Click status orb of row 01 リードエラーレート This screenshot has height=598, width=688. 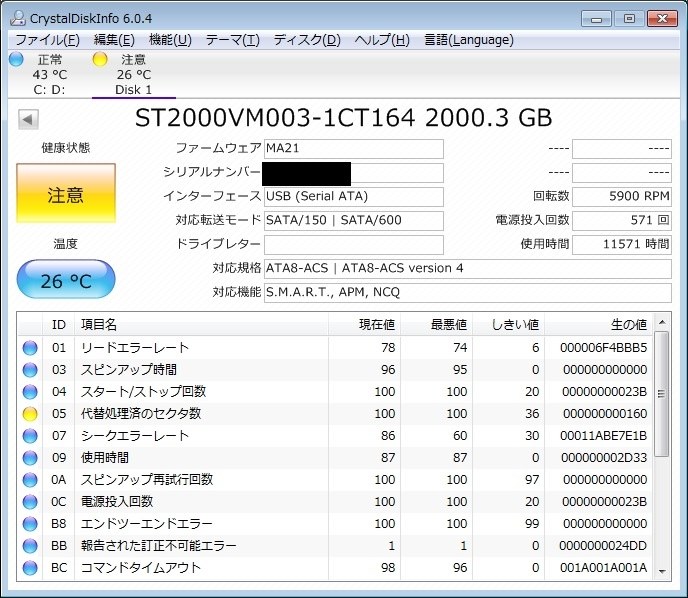pyautogui.click(x=30, y=347)
